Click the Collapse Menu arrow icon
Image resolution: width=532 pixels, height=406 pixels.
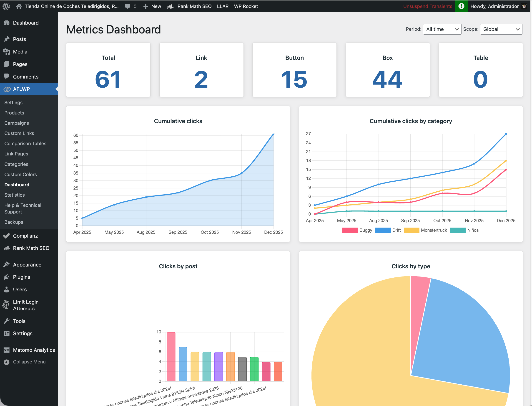point(7,362)
